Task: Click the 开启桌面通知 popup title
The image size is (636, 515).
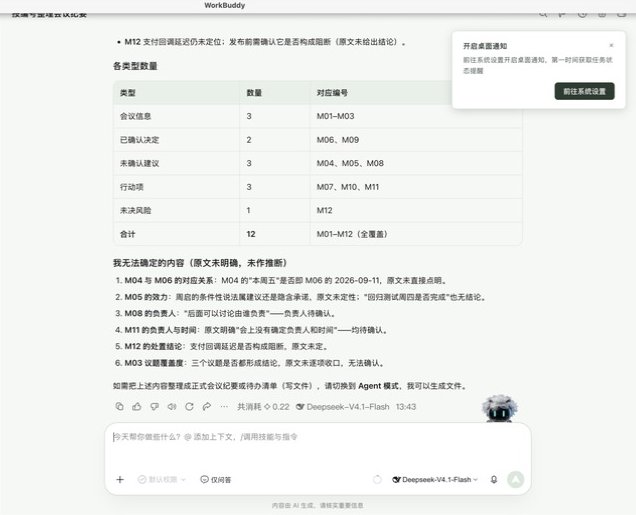Action: 485,46
